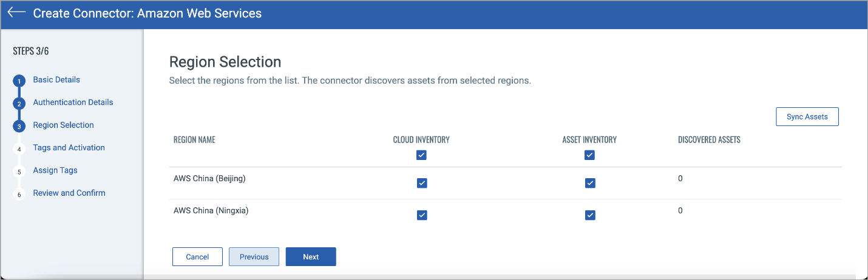The image size is (868, 280).
Task: Click the Asset Inventory column label
Action: coord(589,140)
